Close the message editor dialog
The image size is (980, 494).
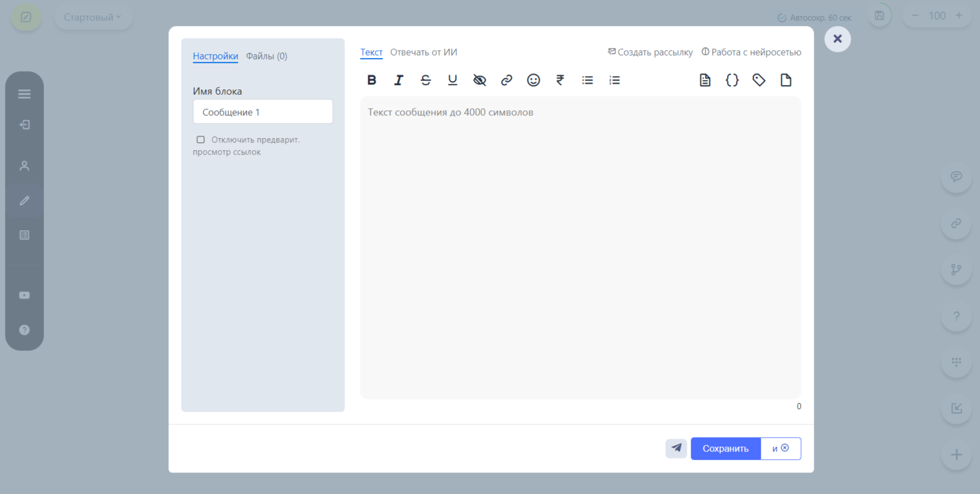[838, 39]
